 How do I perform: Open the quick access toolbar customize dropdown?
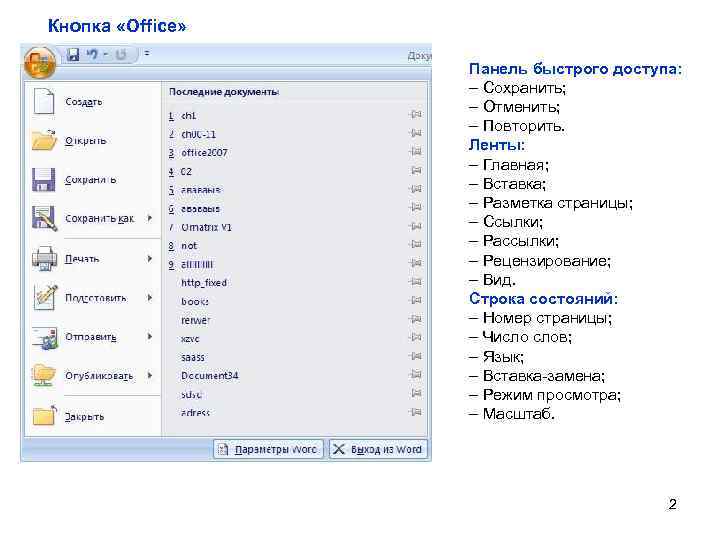coord(147,53)
